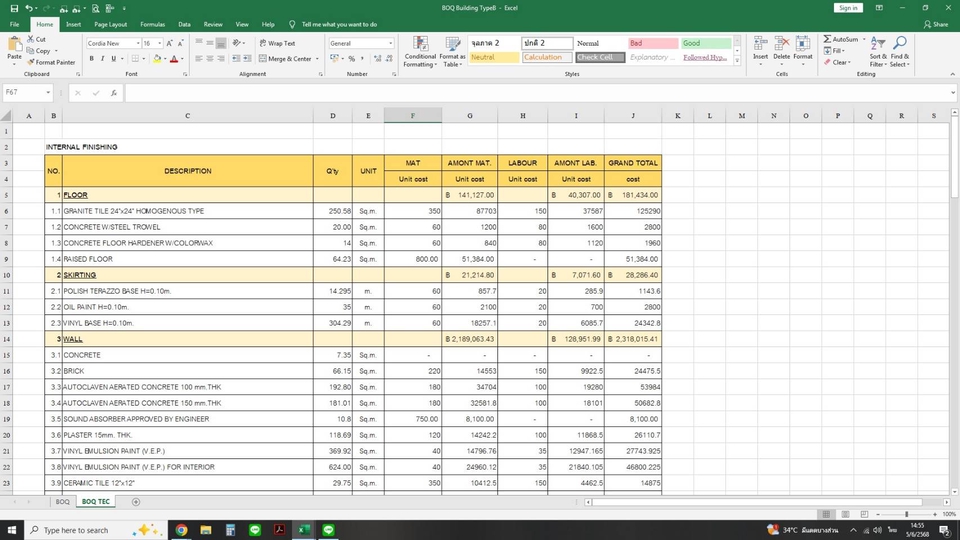Toggle Bold formatting
Viewport: 960px width, 540px height.
coord(91,59)
